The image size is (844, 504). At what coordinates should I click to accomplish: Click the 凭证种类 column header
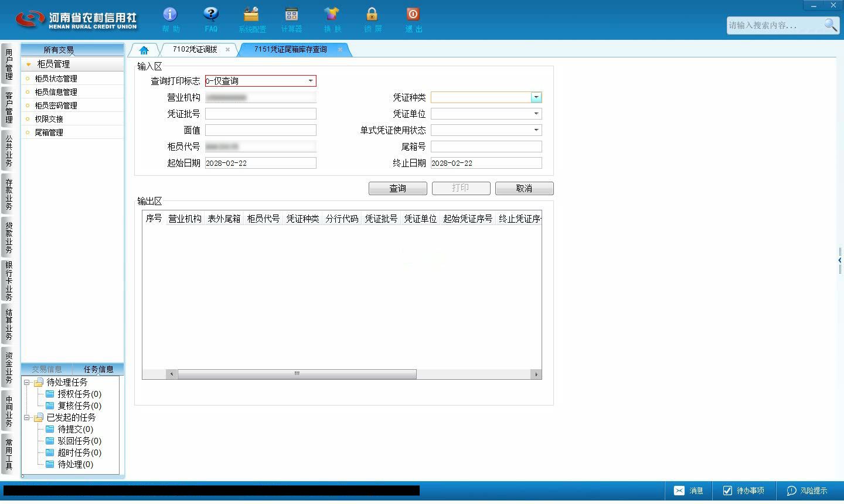point(302,219)
